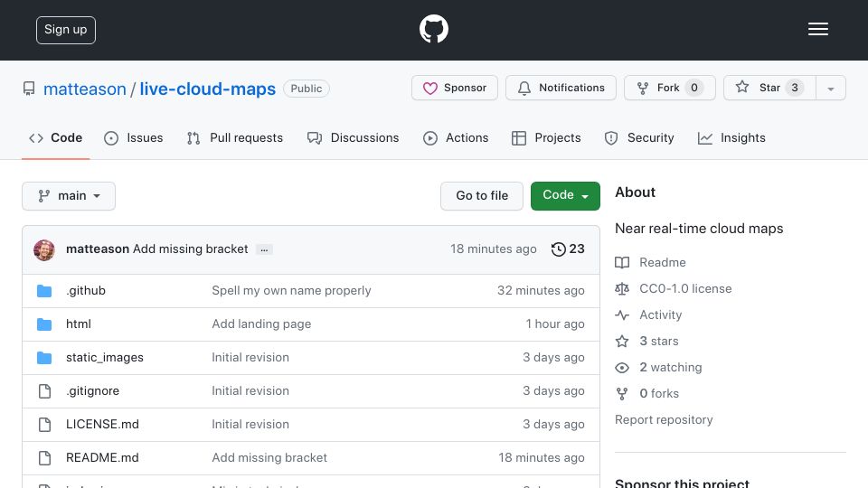Image resolution: width=868 pixels, height=488 pixels.
Task: Open the Activity link
Action: coord(660,314)
